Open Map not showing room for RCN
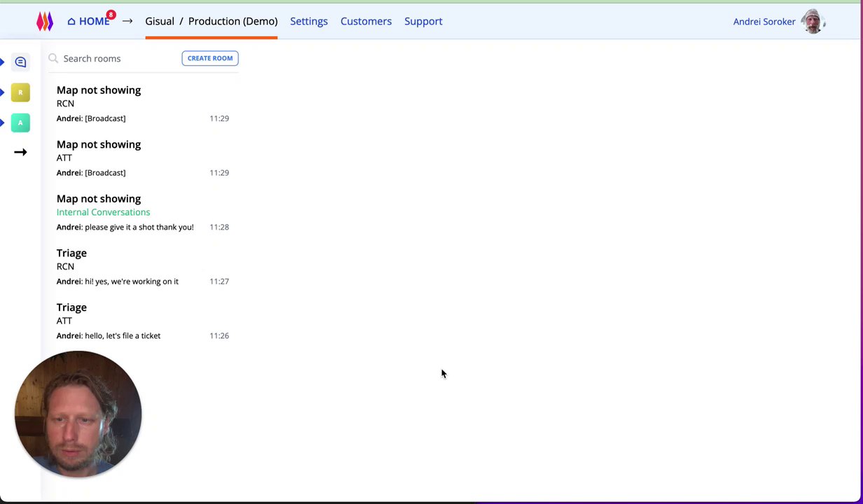Viewport: 863px width, 504px height. click(143, 104)
